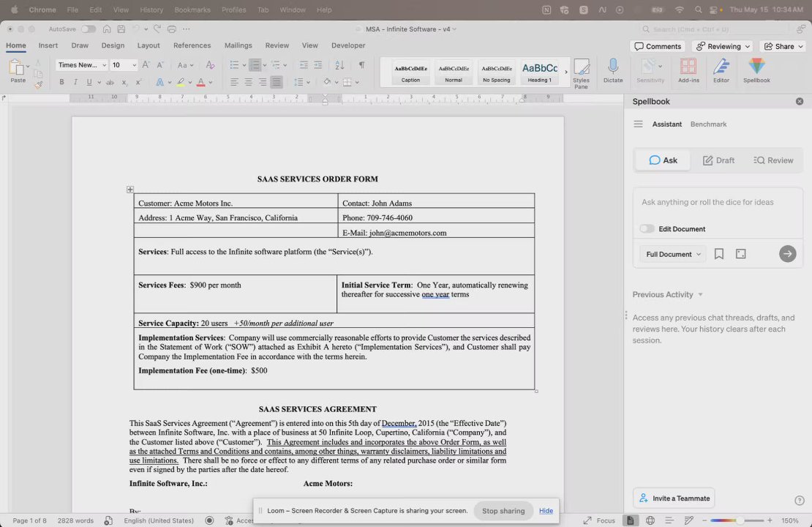Screen dimensions: 812x527
Task: Click the text highlight color button
Action: coord(181,82)
